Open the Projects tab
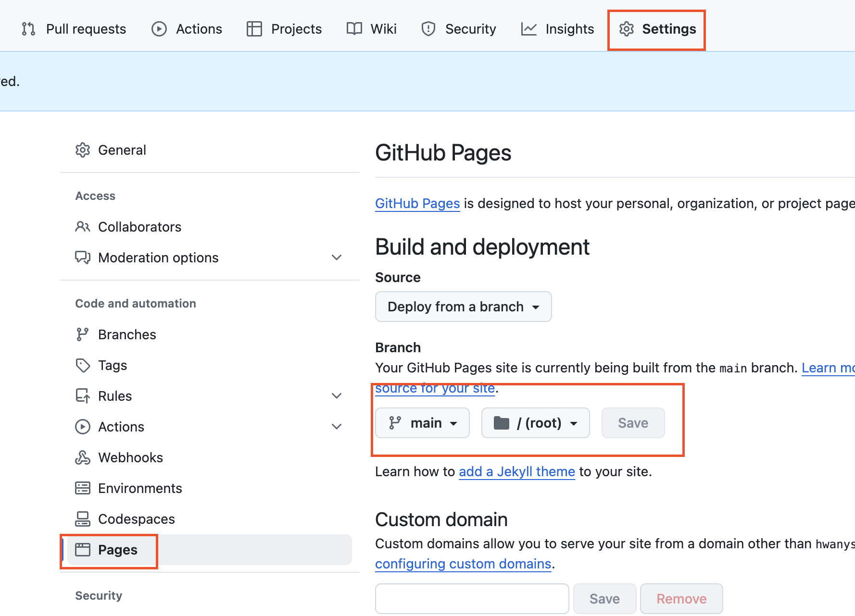The image size is (855, 616). coord(284,29)
